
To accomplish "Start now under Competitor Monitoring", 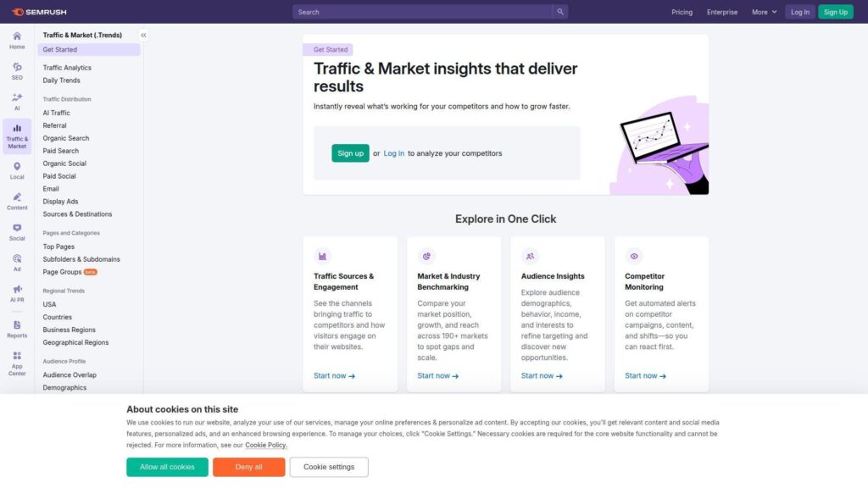I will click(x=645, y=374).
